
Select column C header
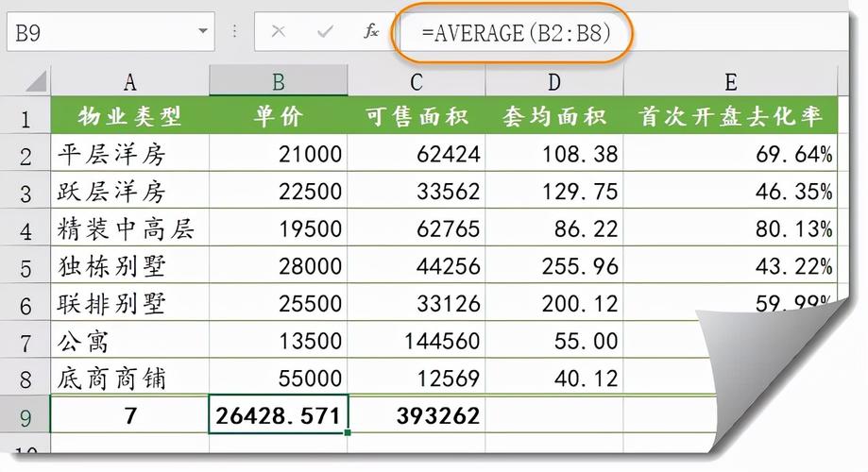pos(417,82)
